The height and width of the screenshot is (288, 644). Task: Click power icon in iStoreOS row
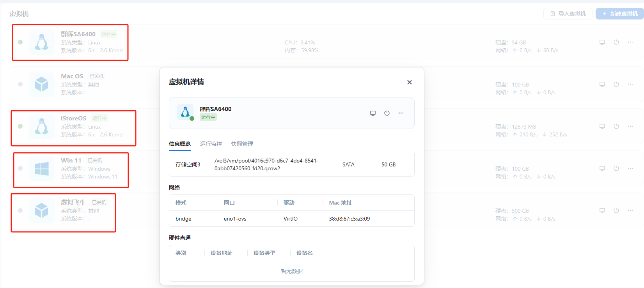[616, 126]
